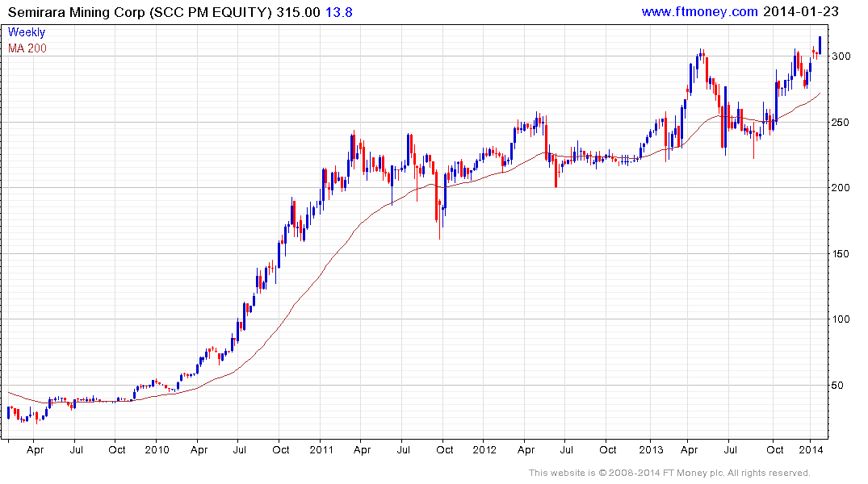Click the 300 price axis label

point(841,56)
